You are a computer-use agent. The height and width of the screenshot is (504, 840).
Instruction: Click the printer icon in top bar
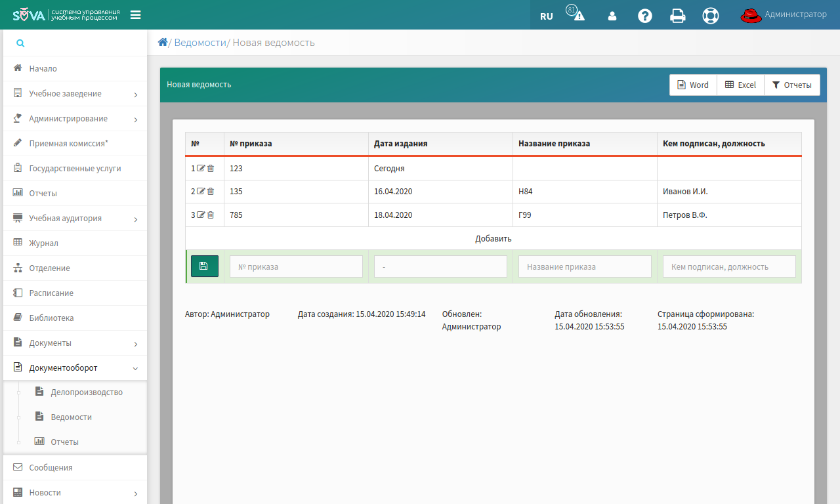coord(677,16)
